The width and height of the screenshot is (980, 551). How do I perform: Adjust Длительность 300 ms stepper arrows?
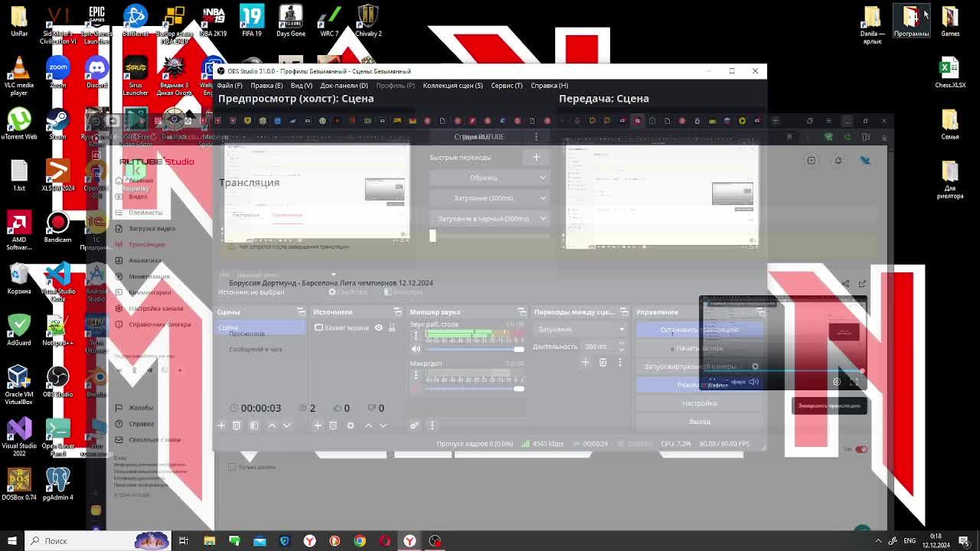pyautogui.click(x=622, y=347)
